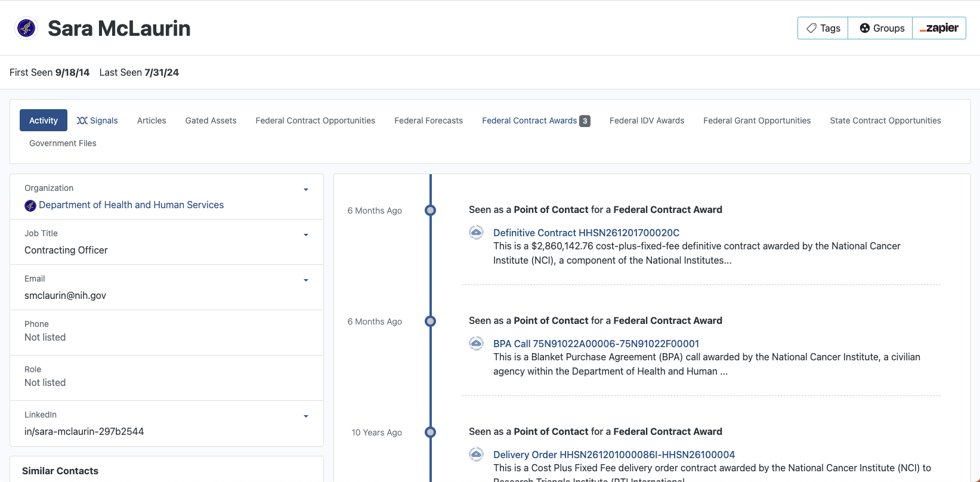Click the agency seal beside BPA Call 75N91022A00006
This screenshot has height=482, width=980.
tap(476, 344)
